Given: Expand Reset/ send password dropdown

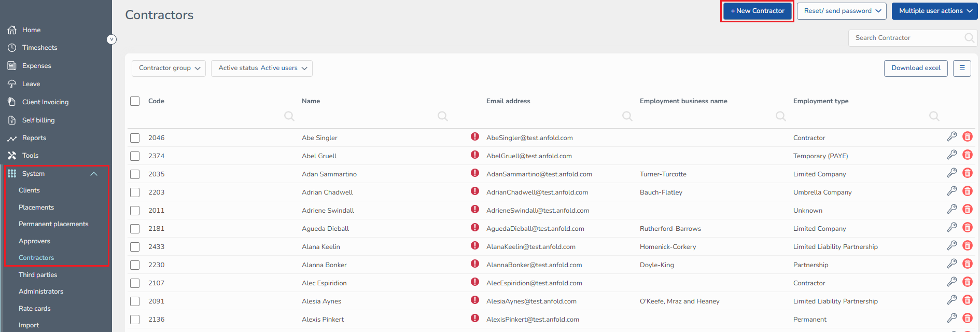Looking at the screenshot, I should (x=842, y=11).
